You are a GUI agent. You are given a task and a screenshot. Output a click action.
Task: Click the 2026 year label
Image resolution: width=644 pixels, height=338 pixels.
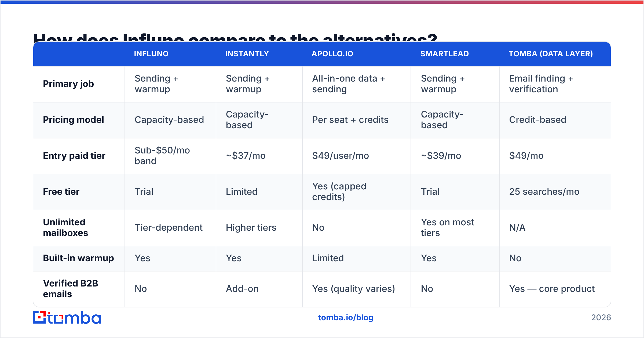tap(601, 318)
